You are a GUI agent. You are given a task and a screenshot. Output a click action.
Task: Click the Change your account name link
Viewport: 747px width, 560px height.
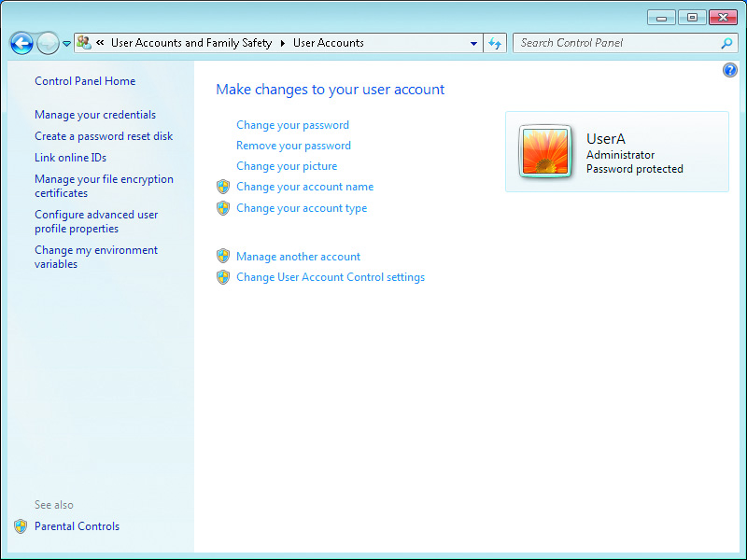pyautogui.click(x=305, y=187)
